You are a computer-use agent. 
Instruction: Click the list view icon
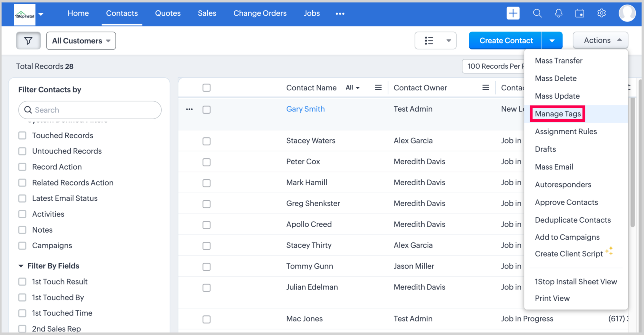coord(429,41)
